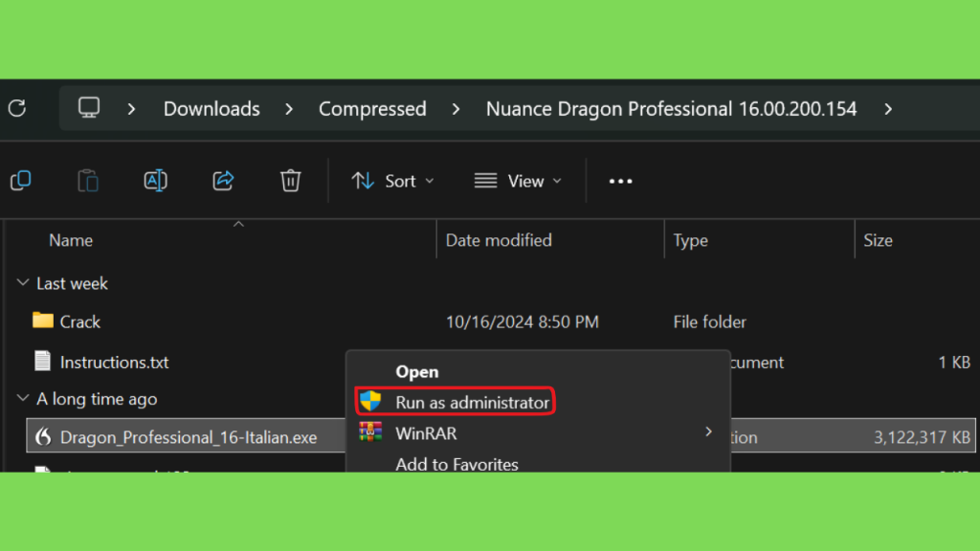
Task: Click the Instructions.txt file icon
Action: [x=42, y=361]
